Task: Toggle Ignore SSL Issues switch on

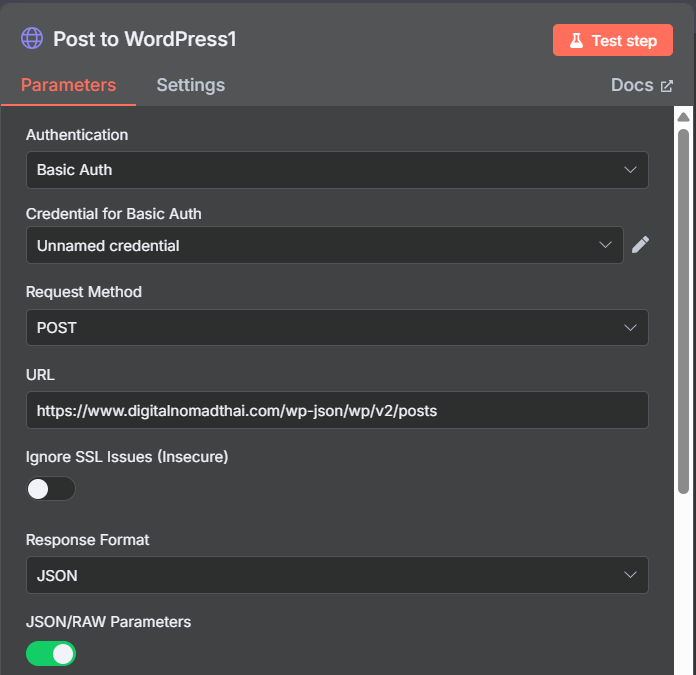Action: click(x=51, y=489)
